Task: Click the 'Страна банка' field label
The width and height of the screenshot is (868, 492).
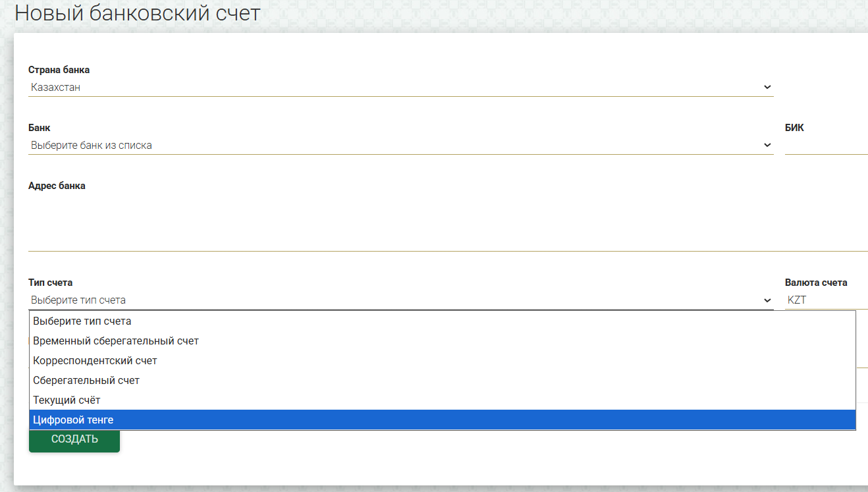Action: click(59, 70)
